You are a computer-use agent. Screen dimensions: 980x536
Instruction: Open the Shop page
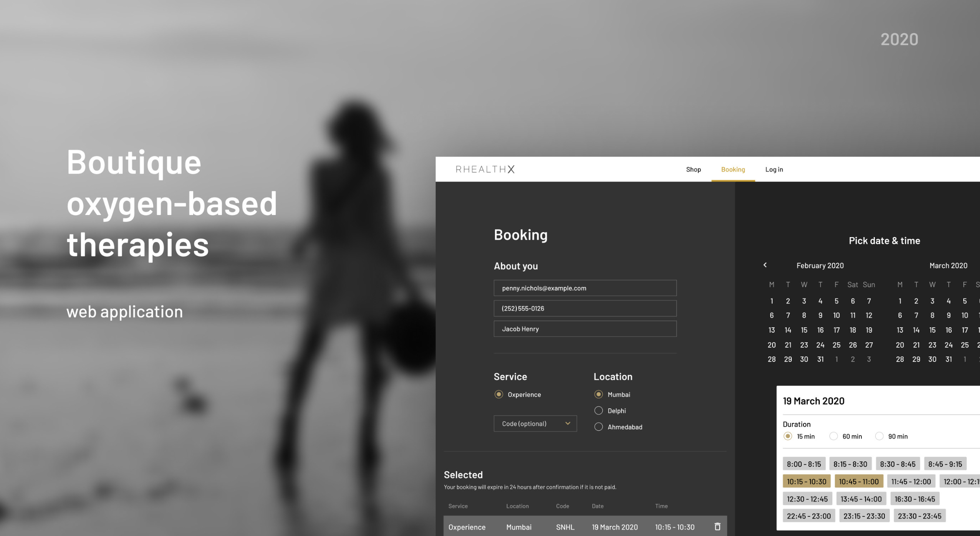(x=693, y=169)
